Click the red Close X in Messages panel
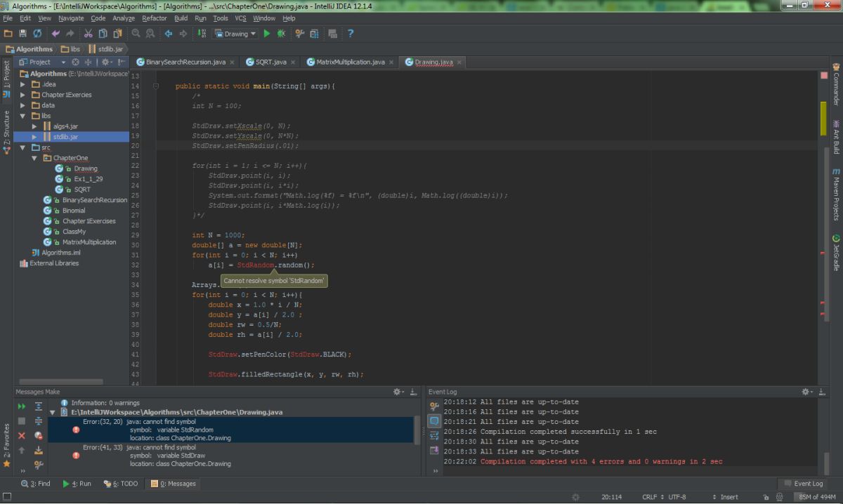The width and height of the screenshot is (843, 504). coord(22,436)
